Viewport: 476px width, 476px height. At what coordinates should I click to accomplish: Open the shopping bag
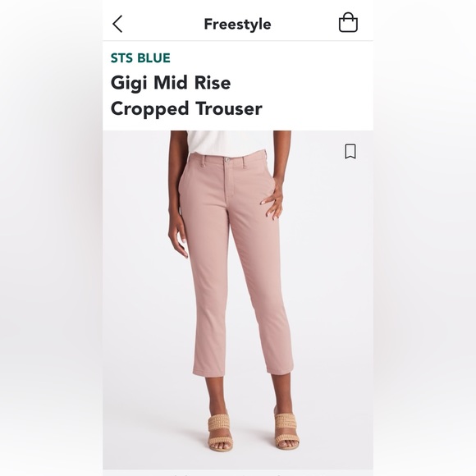(348, 22)
